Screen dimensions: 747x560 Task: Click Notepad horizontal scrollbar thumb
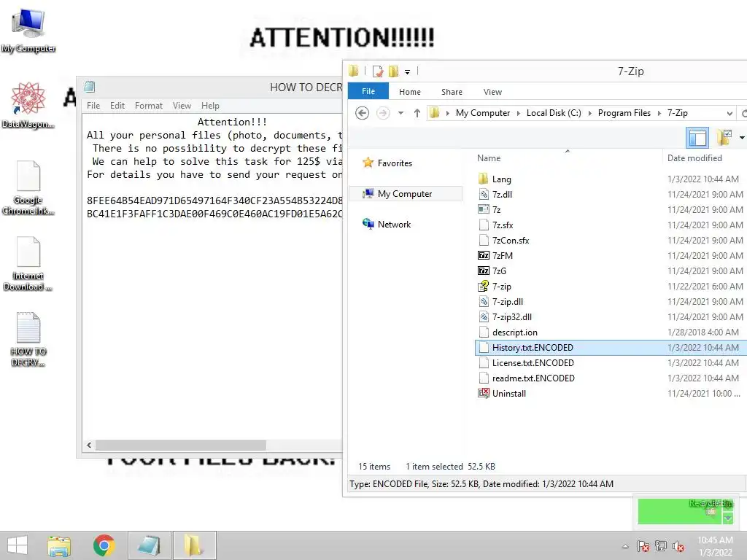point(181,445)
